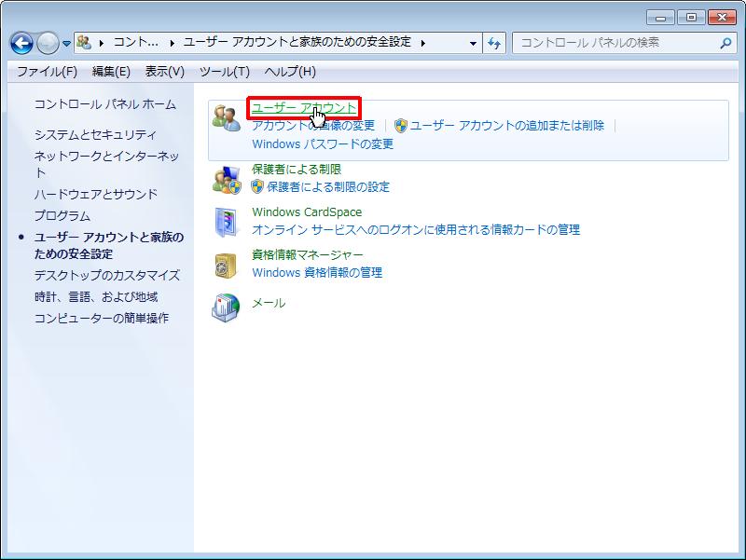Click the User Accounts category icon
This screenshot has width=746, height=560.
tap(227, 118)
